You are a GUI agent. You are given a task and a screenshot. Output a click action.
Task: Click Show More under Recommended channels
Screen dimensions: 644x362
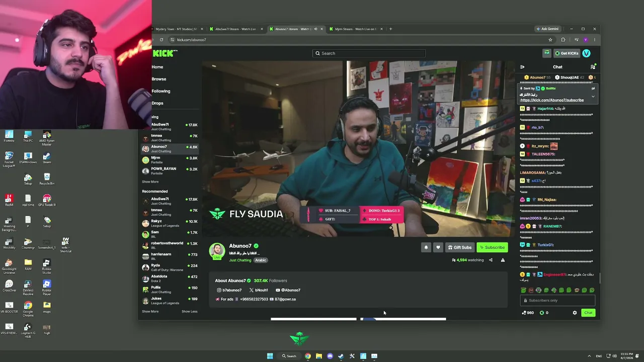click(150, 311)
